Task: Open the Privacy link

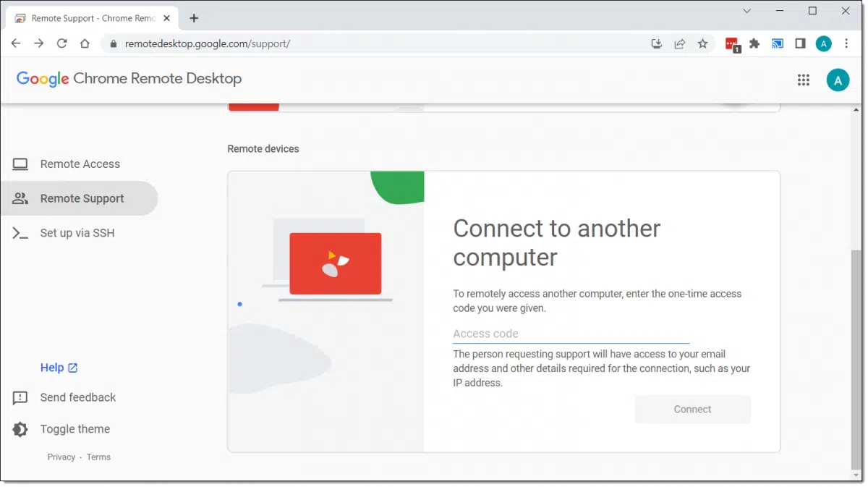Action: tap(61, 457)
